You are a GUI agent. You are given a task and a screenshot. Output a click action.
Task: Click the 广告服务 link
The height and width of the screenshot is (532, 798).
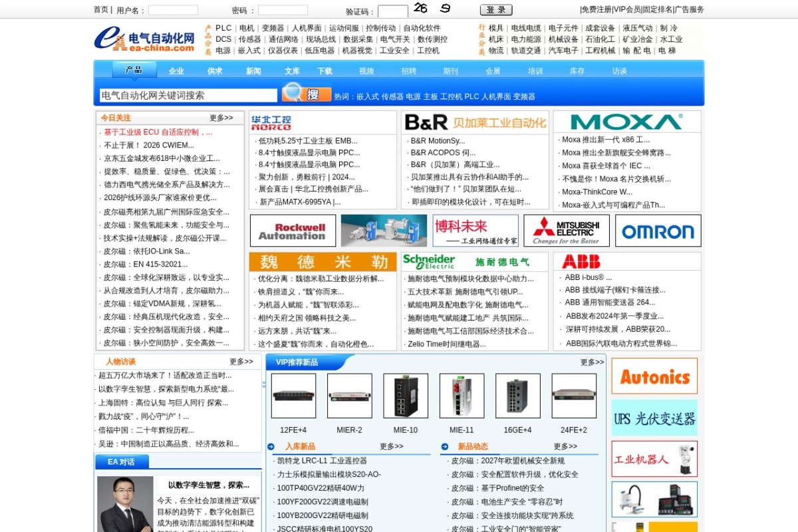point(690,9)
